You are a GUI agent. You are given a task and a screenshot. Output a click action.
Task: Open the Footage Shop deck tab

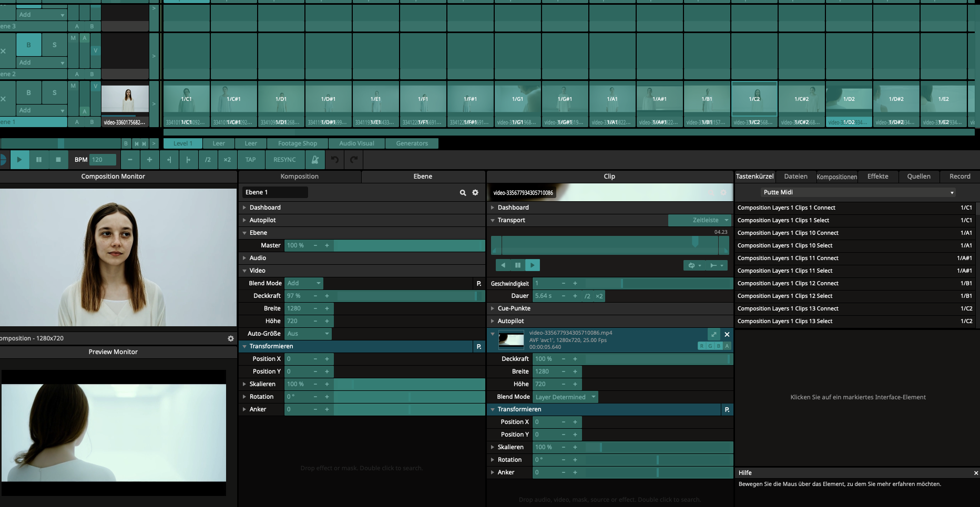click(x=298, y=143)
